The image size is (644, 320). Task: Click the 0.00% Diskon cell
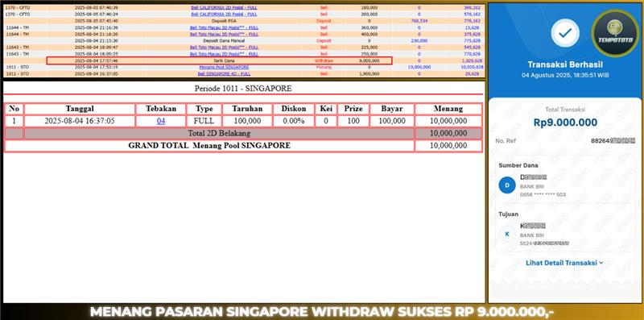294,121
